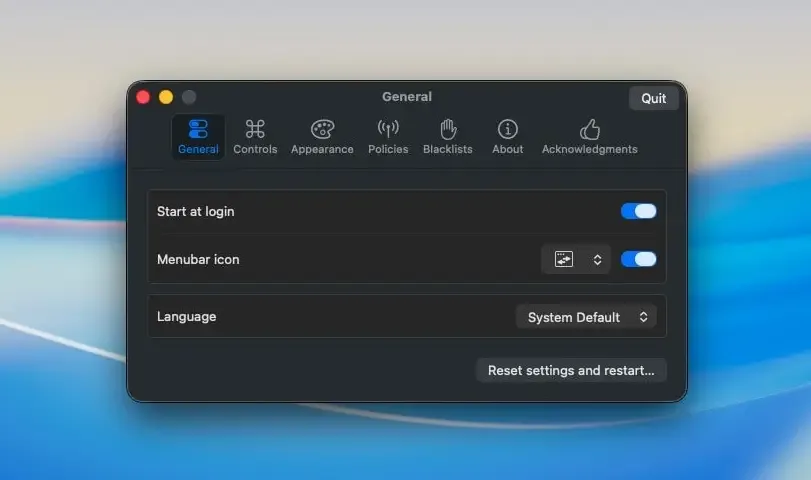Disable the Menubar icon switch
This screenshot has width=811, height=480.
[x=639, y=259]
